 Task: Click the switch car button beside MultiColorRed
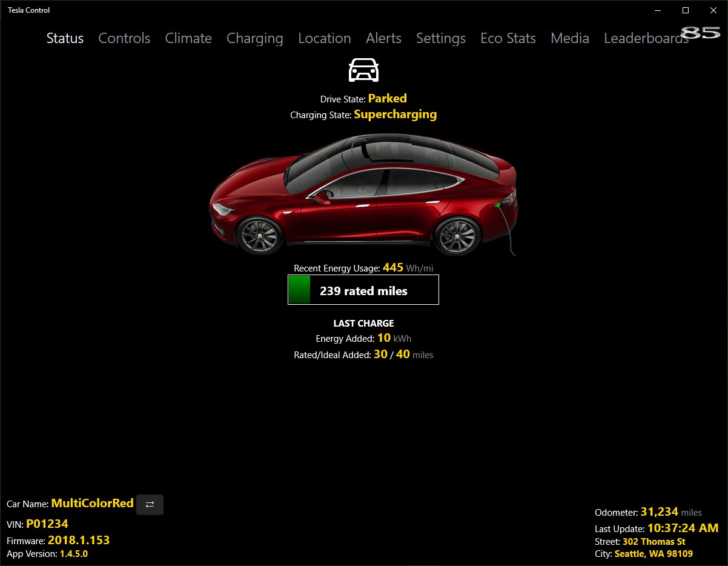tap(150, 504)
